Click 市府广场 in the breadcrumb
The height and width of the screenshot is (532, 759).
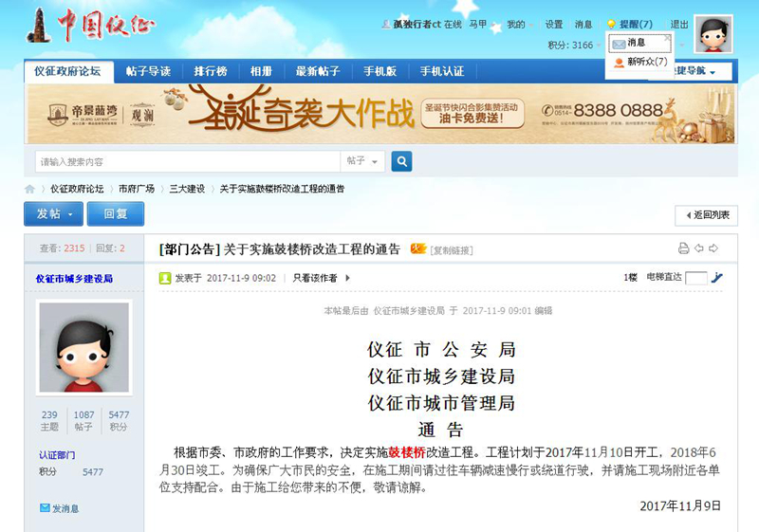point(137,189)
